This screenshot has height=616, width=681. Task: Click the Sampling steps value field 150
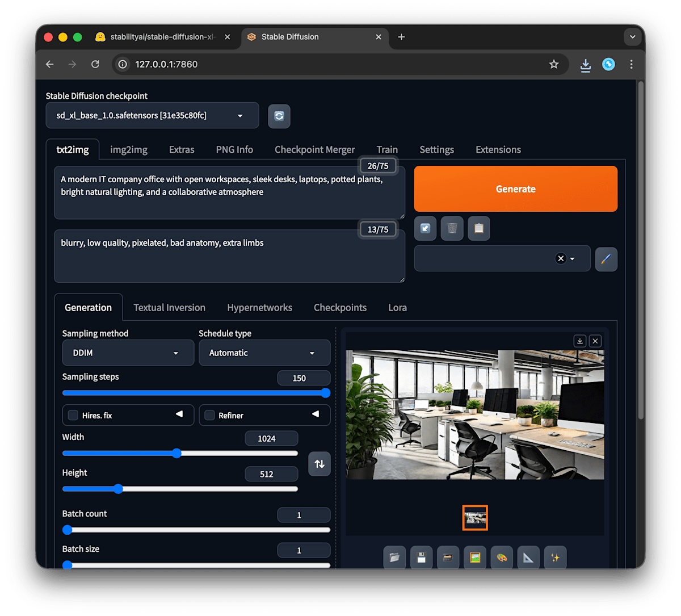(x=304, y=378)
